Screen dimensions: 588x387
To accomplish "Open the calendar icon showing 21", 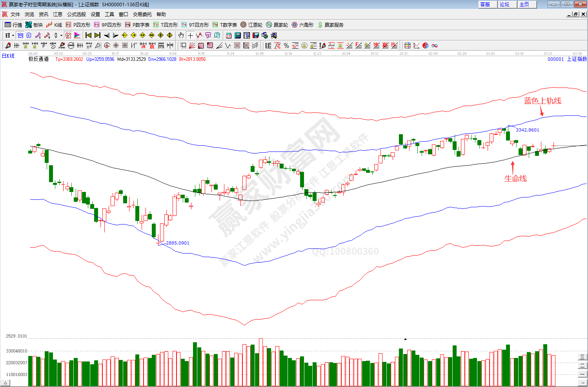I will pyautogui.click(x=228, y=35).
